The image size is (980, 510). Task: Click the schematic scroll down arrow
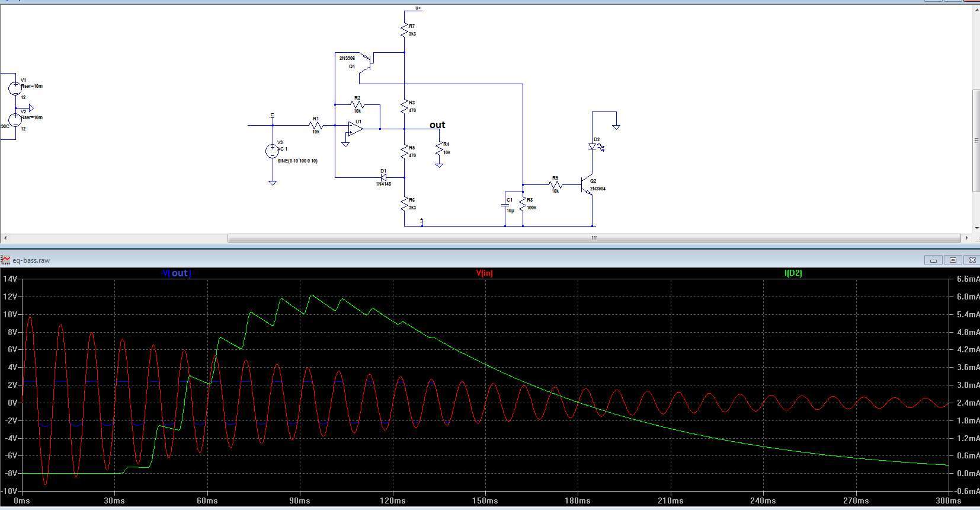tap(975, 228)
